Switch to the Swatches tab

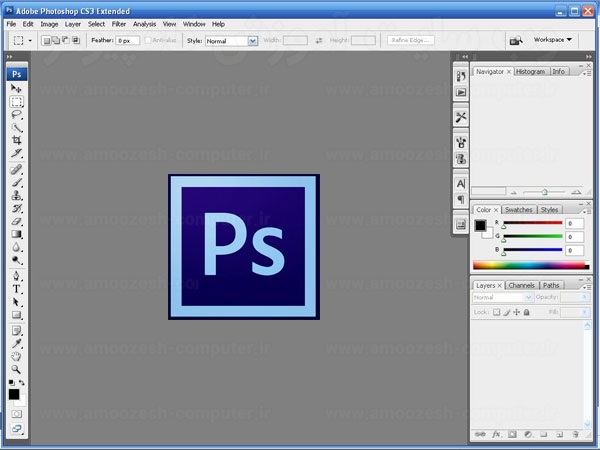point(518,210)
